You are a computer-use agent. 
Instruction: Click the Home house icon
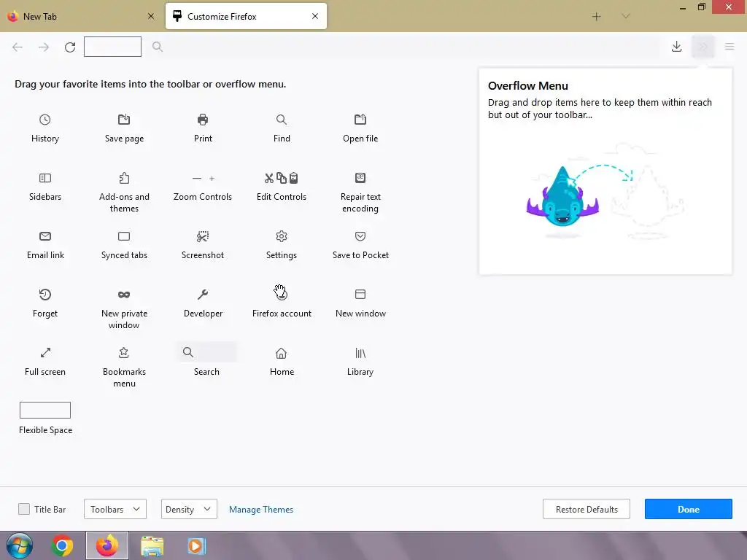[282, 354]
